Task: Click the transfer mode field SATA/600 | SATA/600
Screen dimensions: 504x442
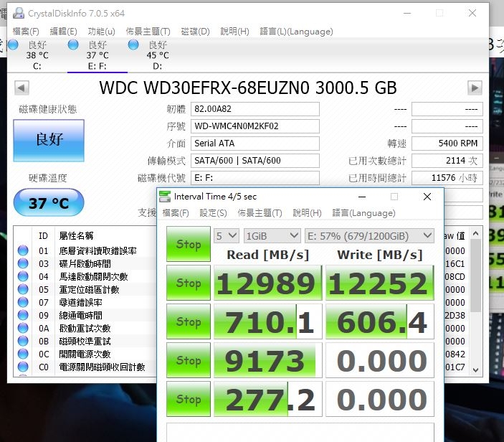Action: click(x=255, y=161)
